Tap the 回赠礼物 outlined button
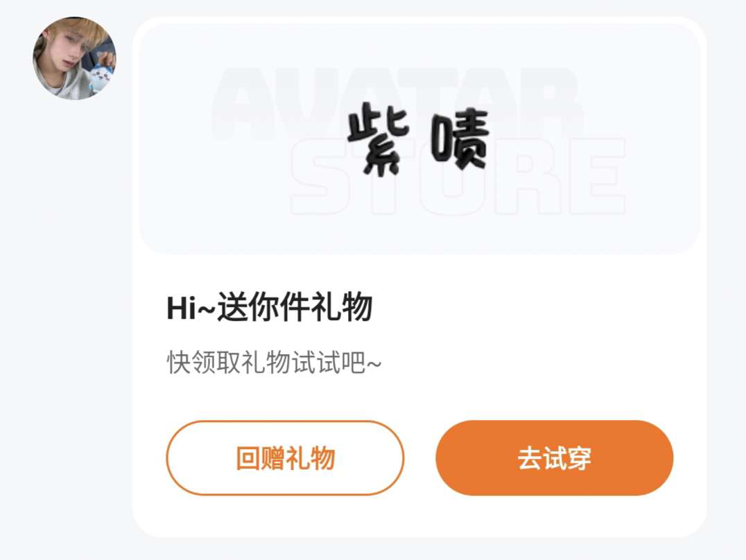The width and height of the screenshot is (746, 560). [285, 457]
